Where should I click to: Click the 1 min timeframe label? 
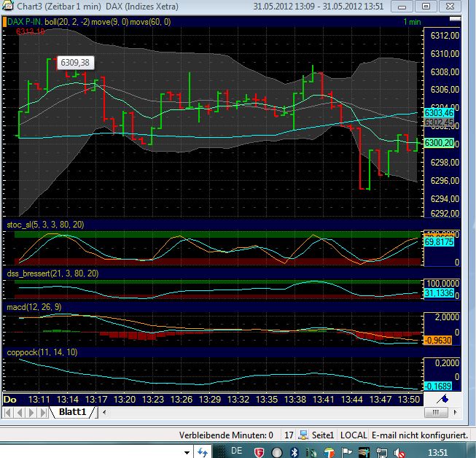(412, 22)
